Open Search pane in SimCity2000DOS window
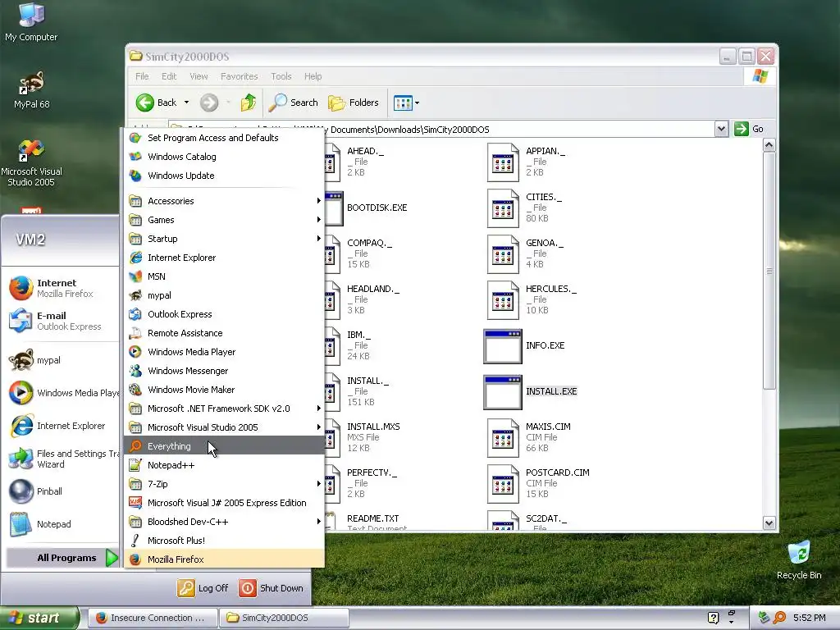Image resolution: width=840 pixels, height=630 pixels. click(293, 103)
